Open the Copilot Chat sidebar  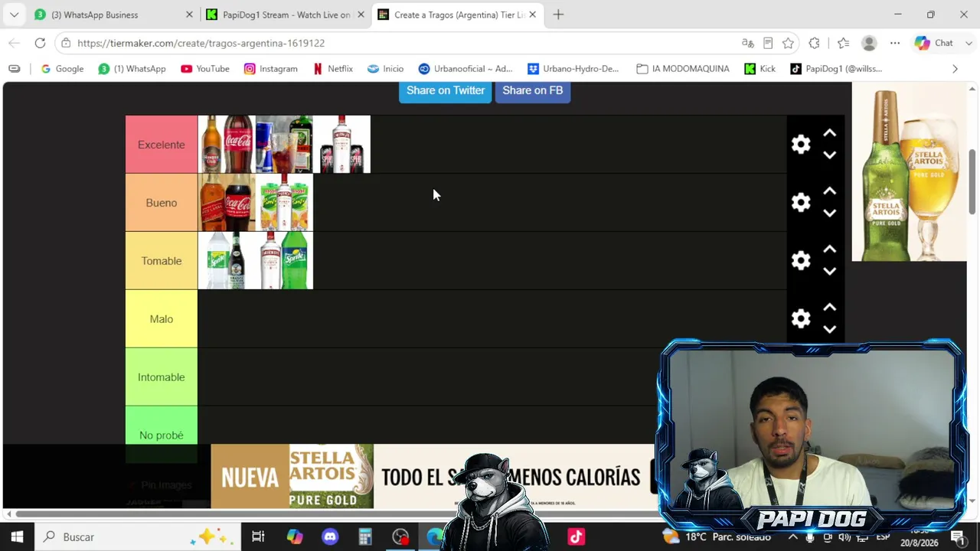click(x=935, y=43)
